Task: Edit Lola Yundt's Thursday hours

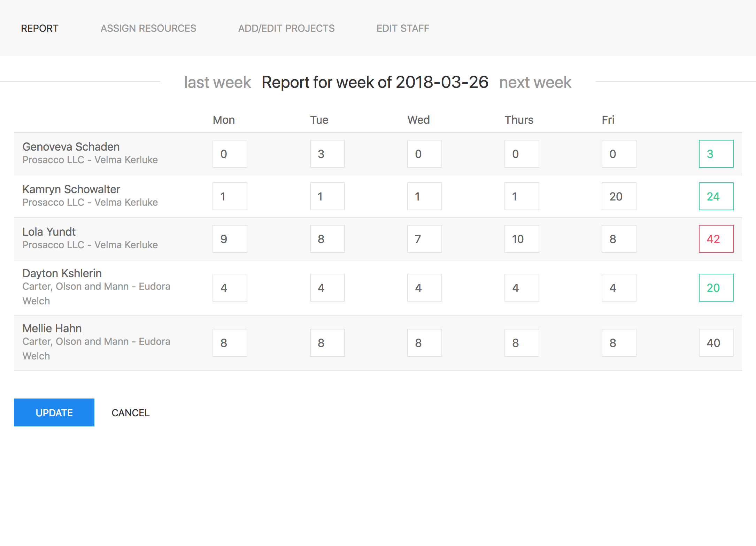Action: click(x=522, y=239)
